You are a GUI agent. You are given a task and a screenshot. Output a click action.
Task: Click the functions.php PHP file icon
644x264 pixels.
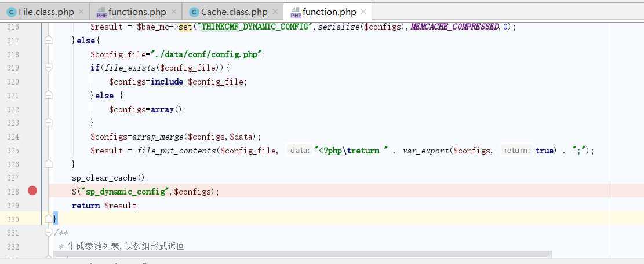point(101,13)
